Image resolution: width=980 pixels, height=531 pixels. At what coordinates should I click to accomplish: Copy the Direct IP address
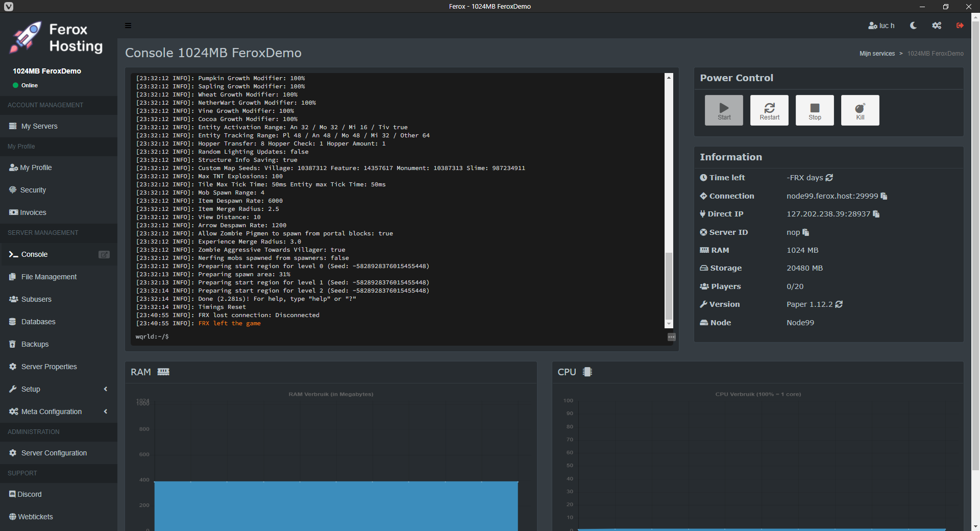click(876, 214)
